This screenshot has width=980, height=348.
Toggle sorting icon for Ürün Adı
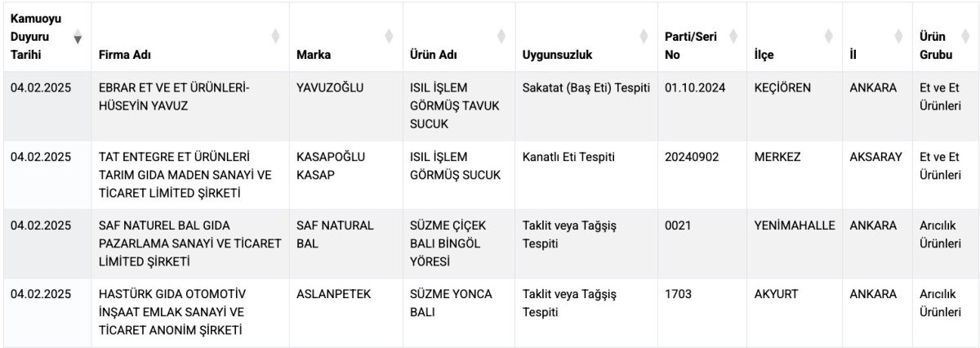[x=501, y=37]
